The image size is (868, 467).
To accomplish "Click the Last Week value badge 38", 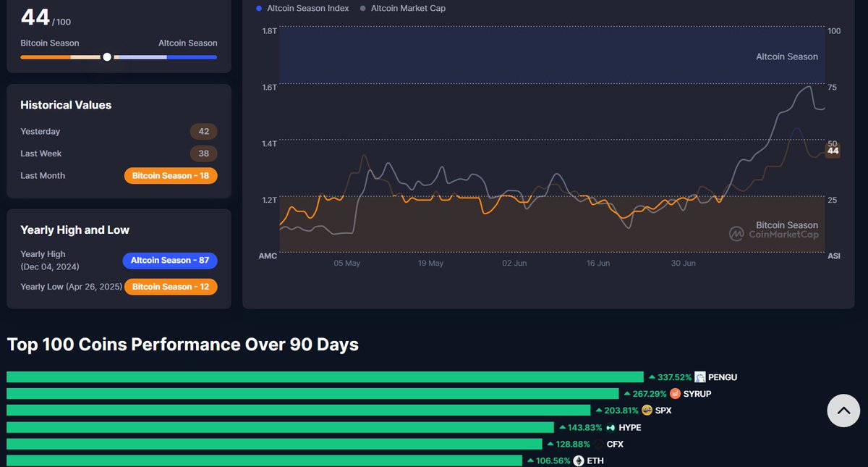I will click(x=204, y=153).
